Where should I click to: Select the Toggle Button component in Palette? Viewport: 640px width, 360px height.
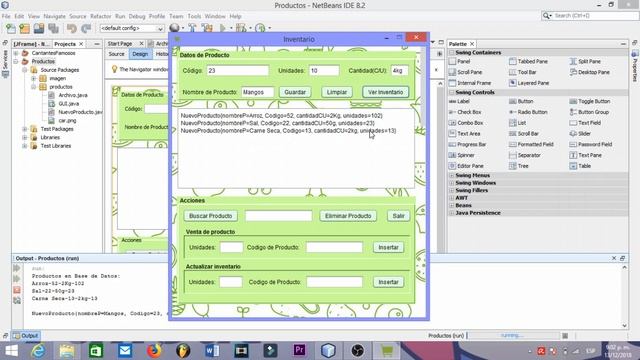point(590,101)
